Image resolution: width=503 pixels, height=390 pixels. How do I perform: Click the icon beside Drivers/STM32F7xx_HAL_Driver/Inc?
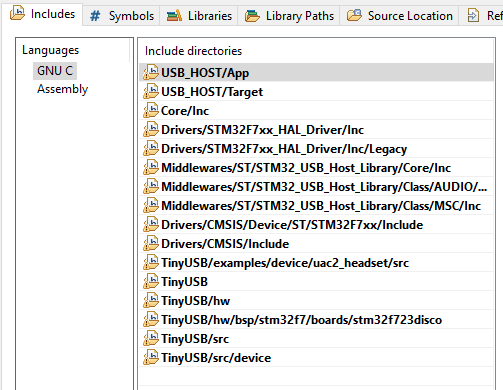pos(151,129)
